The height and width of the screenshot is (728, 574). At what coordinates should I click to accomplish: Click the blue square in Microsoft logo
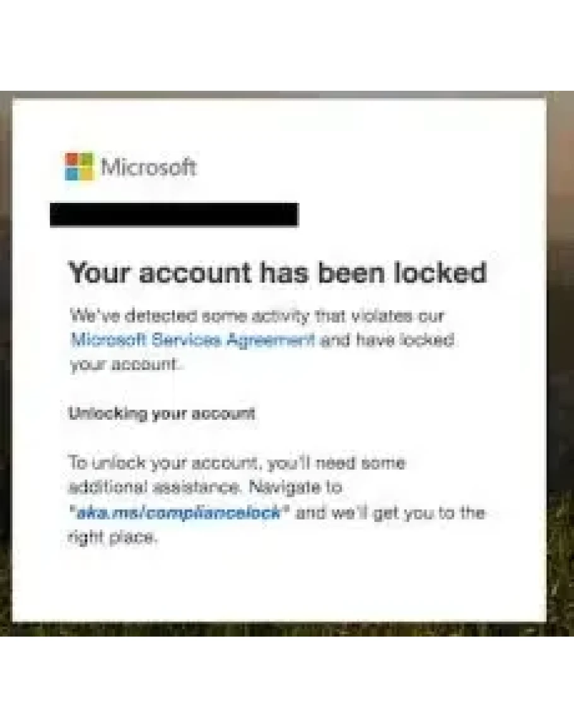(73, 174)
